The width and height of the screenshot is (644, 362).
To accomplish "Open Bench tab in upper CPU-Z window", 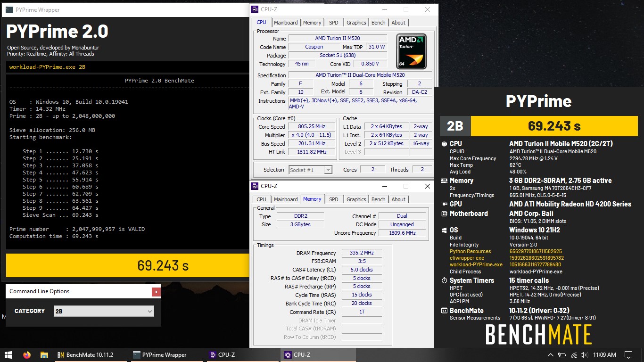I will click(379, 23).
